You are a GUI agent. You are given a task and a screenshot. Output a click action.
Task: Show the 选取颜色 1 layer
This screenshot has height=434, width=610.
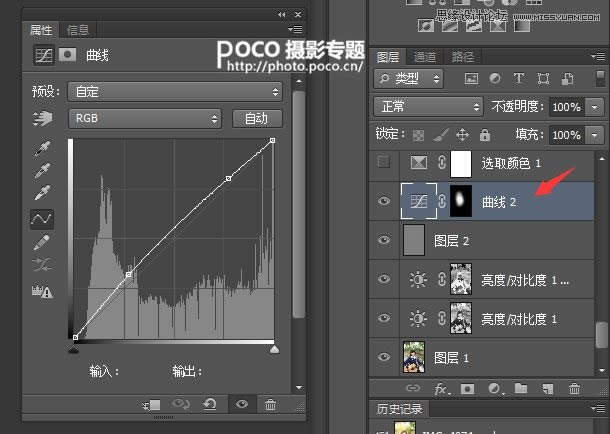[384, 162]
